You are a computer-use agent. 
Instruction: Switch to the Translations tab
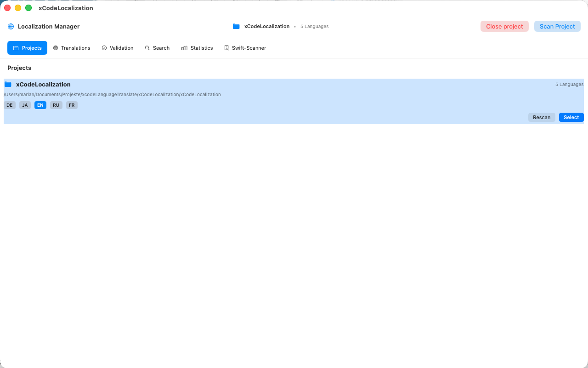pyautogui.click(x=72, y=48)
